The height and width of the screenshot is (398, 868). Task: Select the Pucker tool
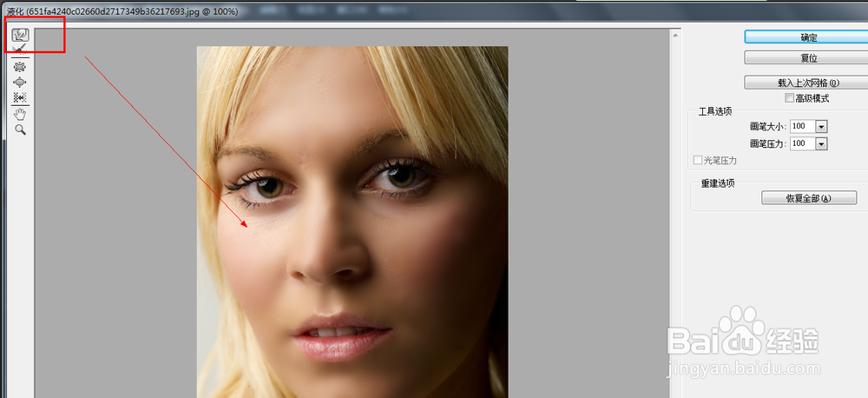coord(21,67)
